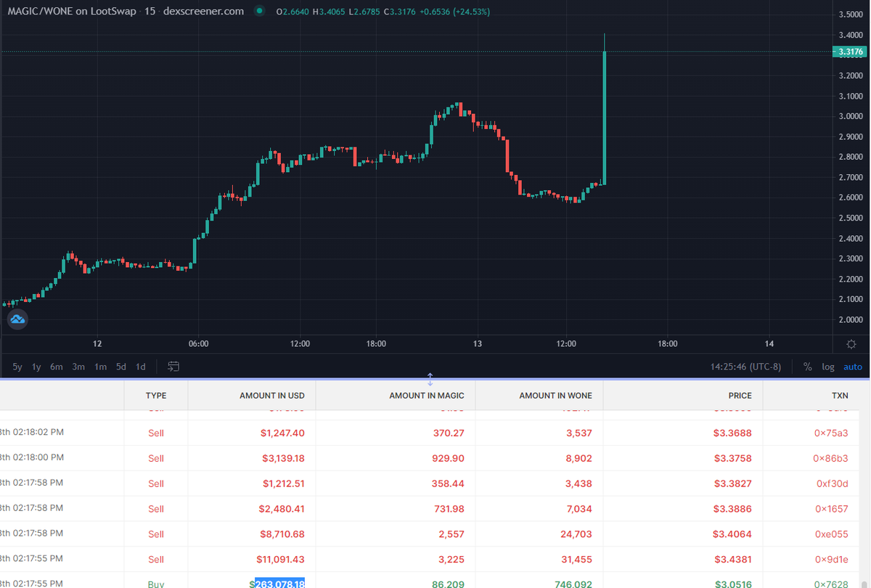
Task: Click the 18:00 label after 12:00 on 13
Action: [668, 343]
